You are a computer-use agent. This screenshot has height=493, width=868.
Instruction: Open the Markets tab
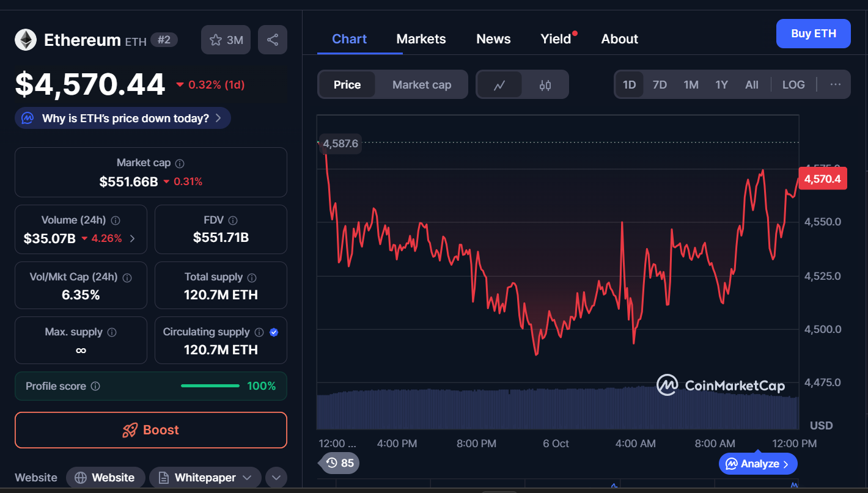pos(421,39)
